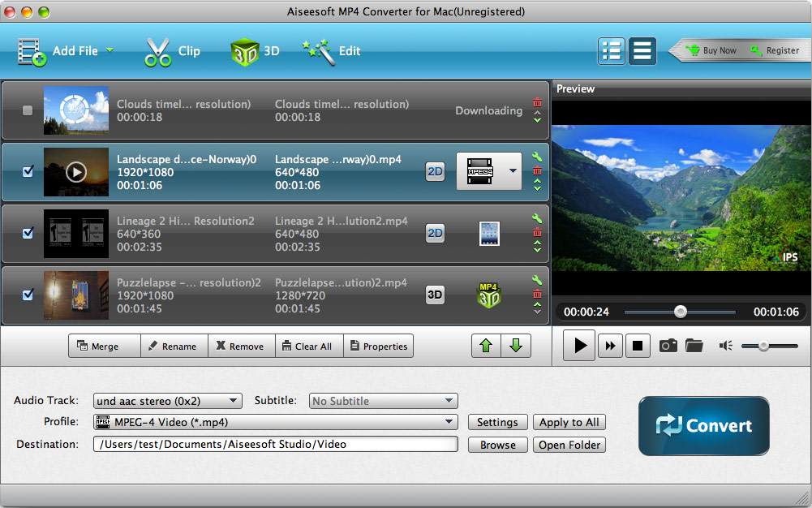Screen dimensions: 812x508
Task: Click Register
Action: (x=775, y=50)
